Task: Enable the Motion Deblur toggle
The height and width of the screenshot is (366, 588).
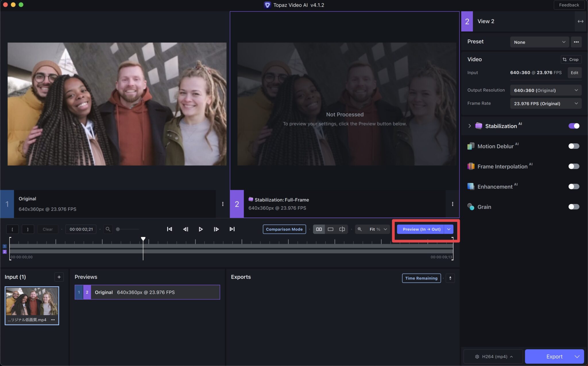Action: pyautogui.click(x=574, y=146)
